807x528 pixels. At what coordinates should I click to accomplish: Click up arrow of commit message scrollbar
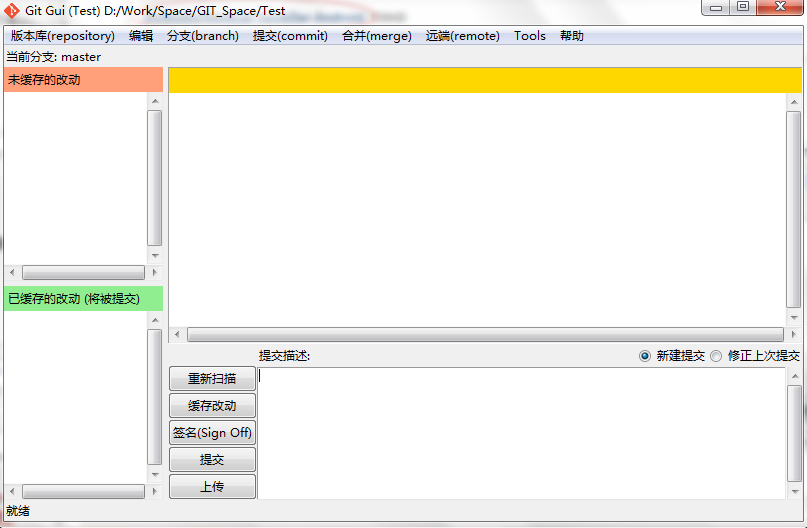(x=795, y=376)
